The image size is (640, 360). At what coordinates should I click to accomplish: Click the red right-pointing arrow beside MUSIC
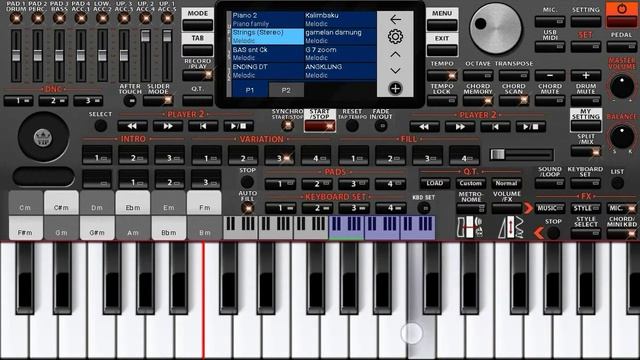tap(528, 208)
